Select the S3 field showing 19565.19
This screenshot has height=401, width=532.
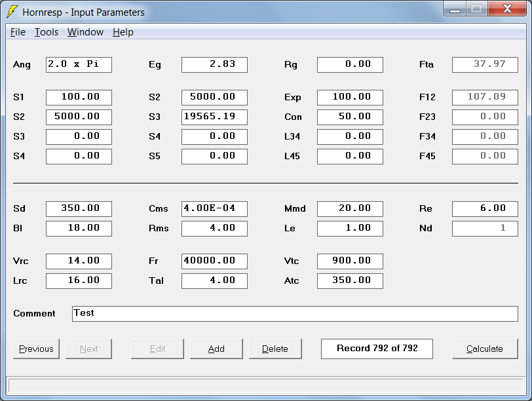[214, 117]
